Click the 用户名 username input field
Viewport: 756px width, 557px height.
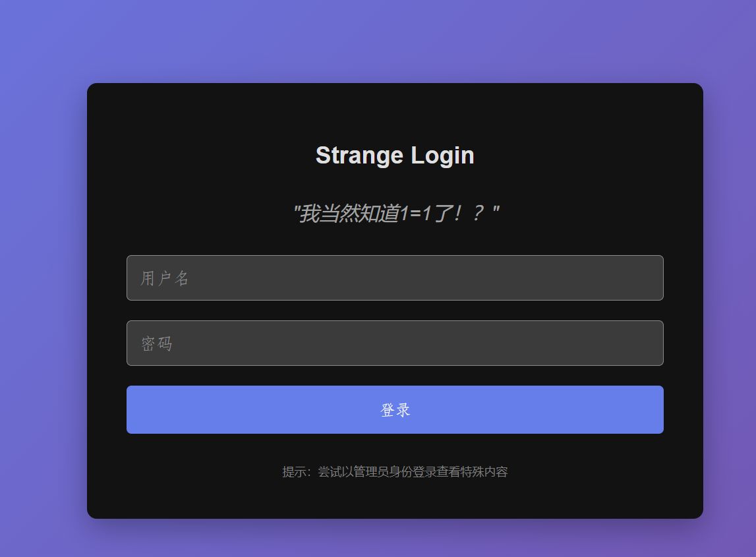click(x=395, y=278)
